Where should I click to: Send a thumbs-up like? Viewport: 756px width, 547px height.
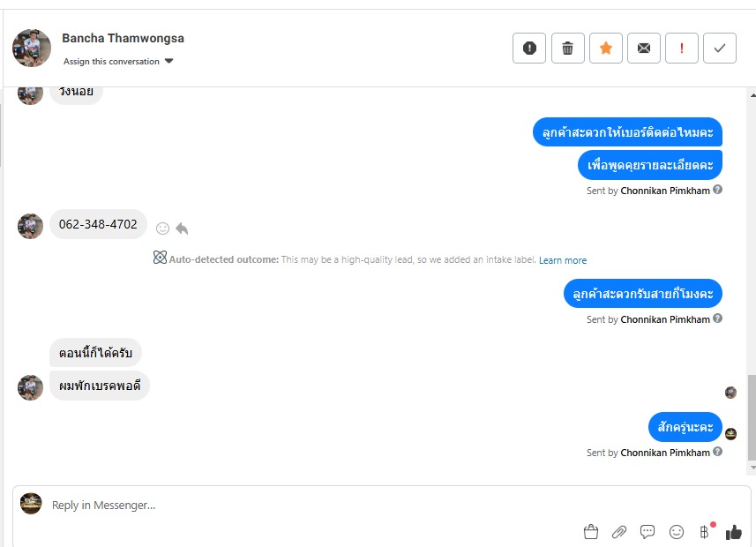point(733,532)
